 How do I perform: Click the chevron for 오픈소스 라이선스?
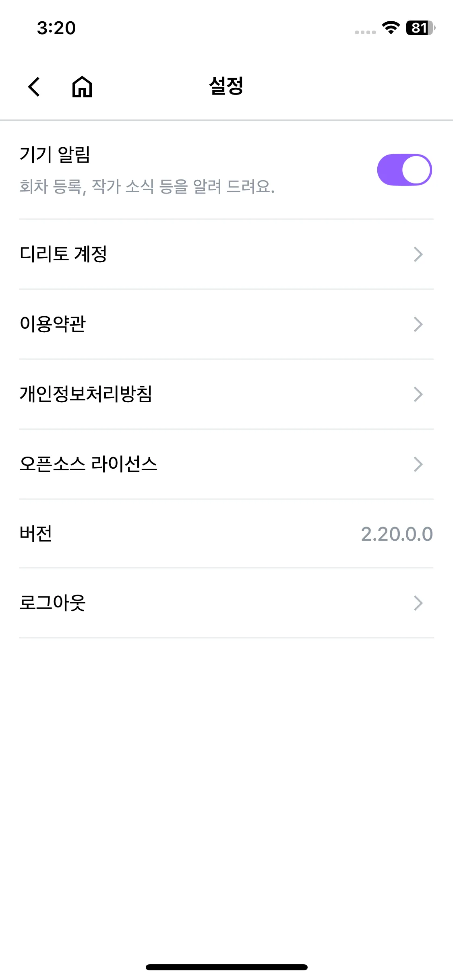pyautogui.click(x=418, y=464)
